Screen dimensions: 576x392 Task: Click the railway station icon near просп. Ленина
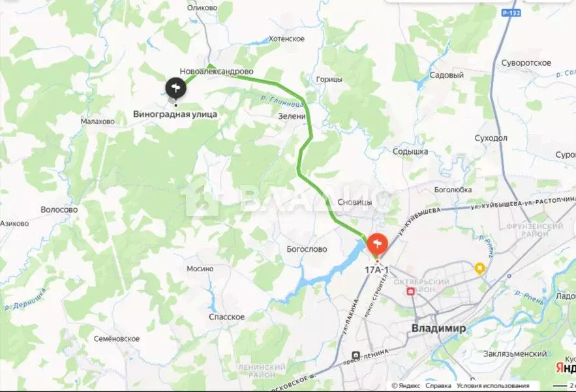point(356,355)
